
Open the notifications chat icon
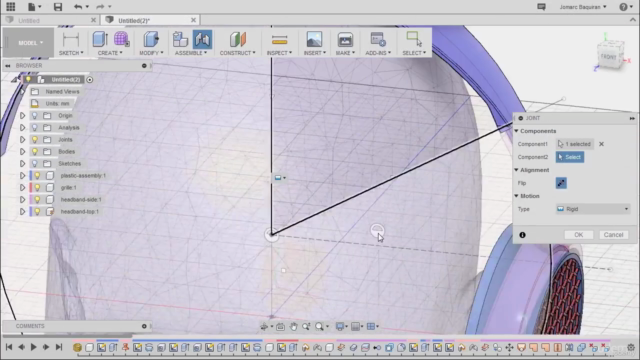(x=541, y=7)
